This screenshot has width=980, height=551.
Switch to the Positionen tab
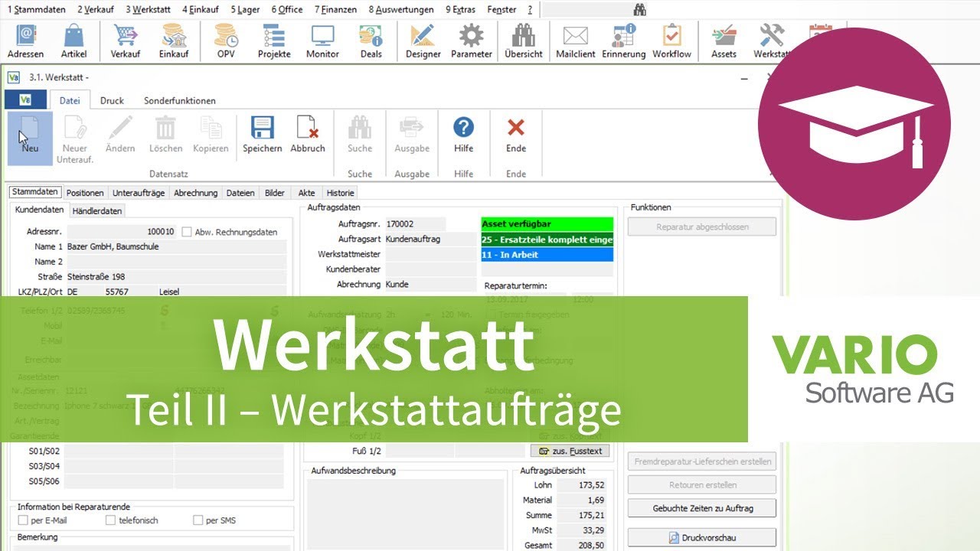point(85,193)
